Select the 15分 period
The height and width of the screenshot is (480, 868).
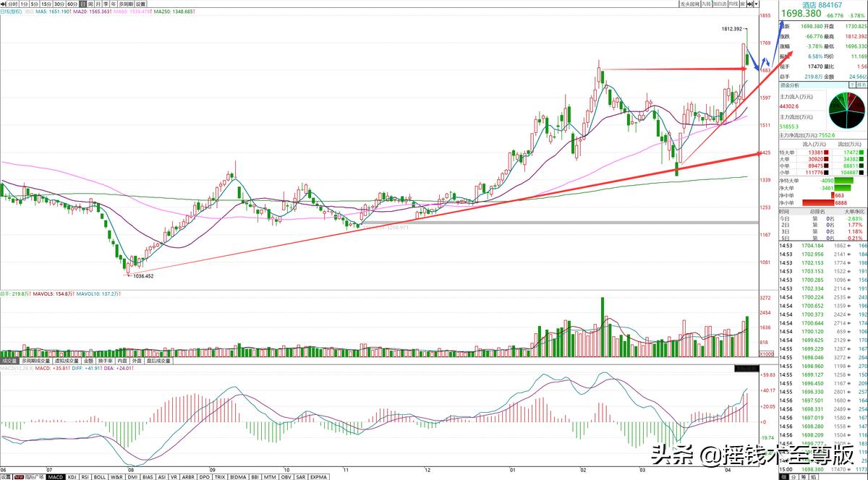46,4
